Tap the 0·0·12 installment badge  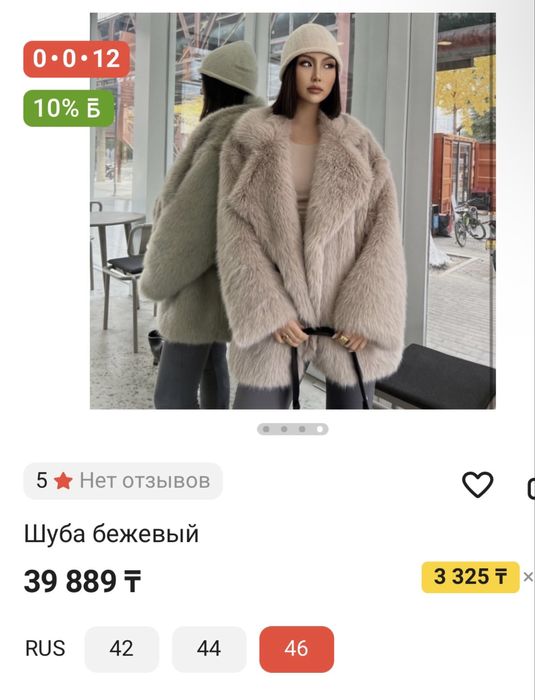point(76,59)
